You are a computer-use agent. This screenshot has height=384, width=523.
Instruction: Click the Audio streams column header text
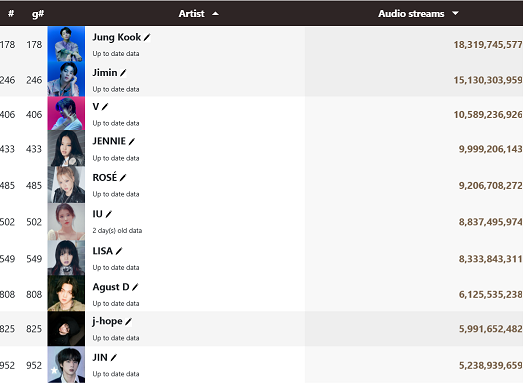point(411,14)
